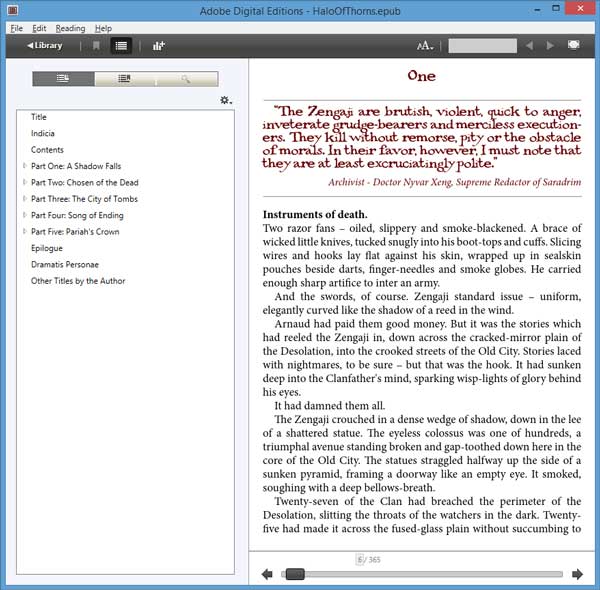Add a bookmark with the bookmark icon

click(96, 46)
